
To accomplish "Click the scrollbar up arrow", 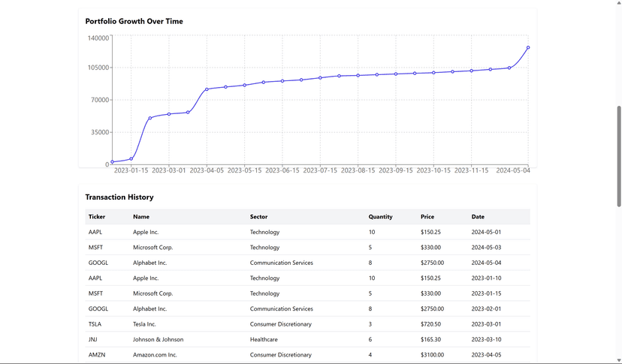I will (618, 4).
